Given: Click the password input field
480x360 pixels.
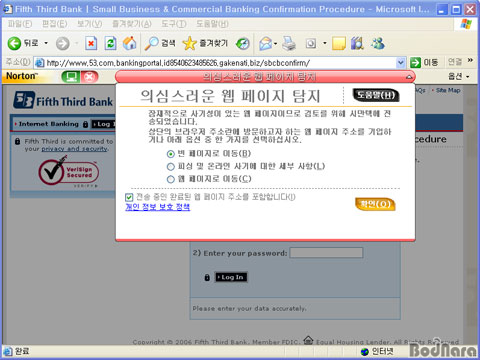Looking at the screenshot, I should pos(326,253).
